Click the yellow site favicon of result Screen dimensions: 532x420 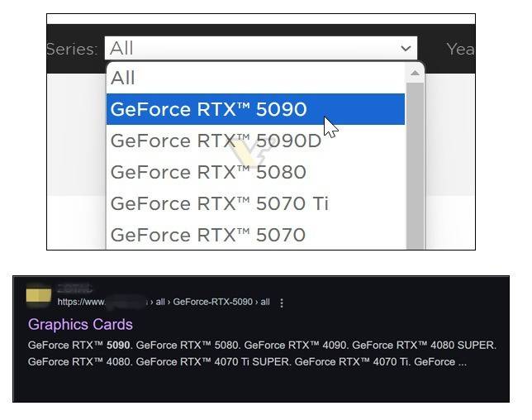39,295
